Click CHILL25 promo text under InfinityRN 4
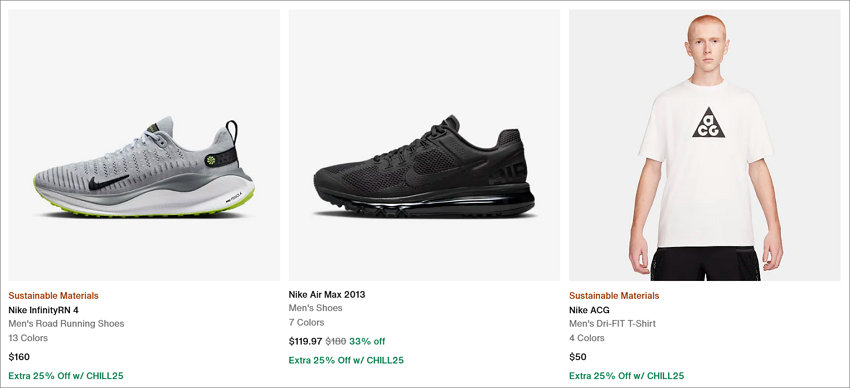Viewport: 850px width, 388px height. tap(66, 376)
